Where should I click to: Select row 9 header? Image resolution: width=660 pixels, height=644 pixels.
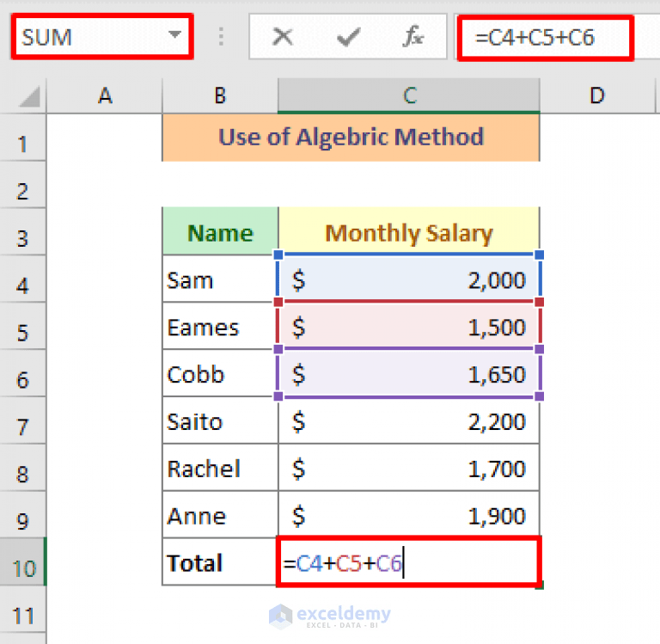tap(22, 515)
